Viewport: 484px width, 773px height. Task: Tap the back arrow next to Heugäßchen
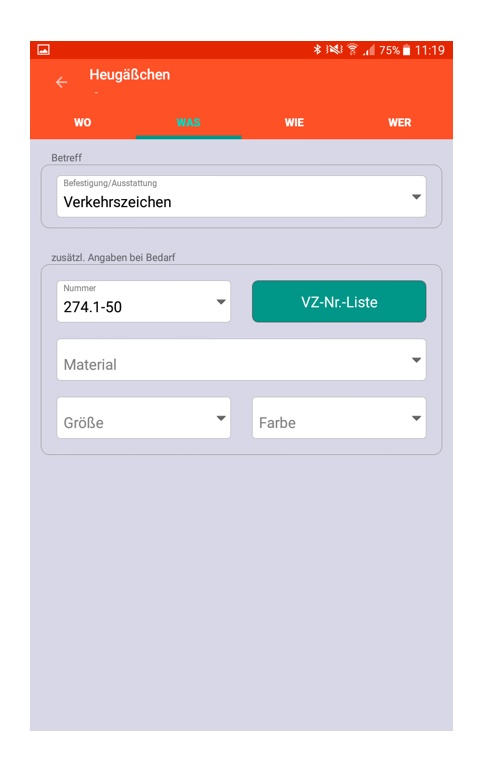pyautogui.click(x=61, y=82)
